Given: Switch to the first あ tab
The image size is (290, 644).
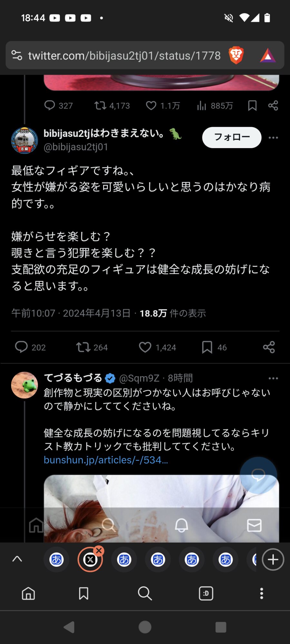Looking at the screenshot, I should (56, 560).
